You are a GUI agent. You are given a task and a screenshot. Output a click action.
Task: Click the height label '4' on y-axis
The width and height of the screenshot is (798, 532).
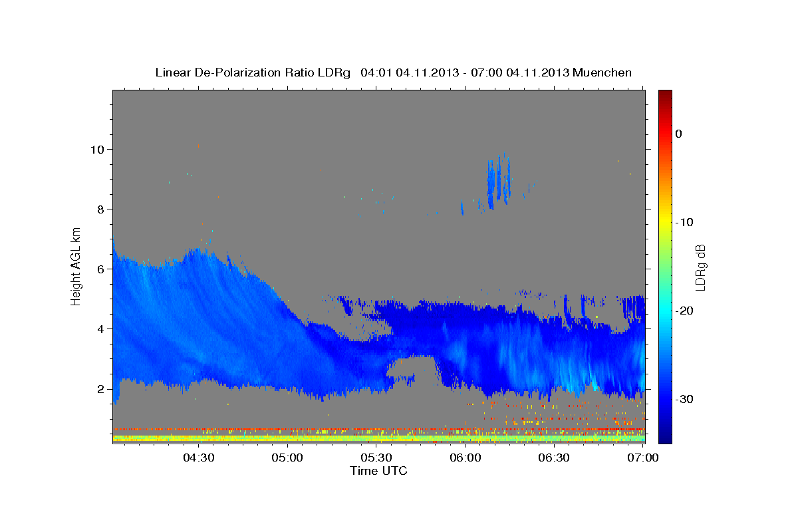click(101, 329)
